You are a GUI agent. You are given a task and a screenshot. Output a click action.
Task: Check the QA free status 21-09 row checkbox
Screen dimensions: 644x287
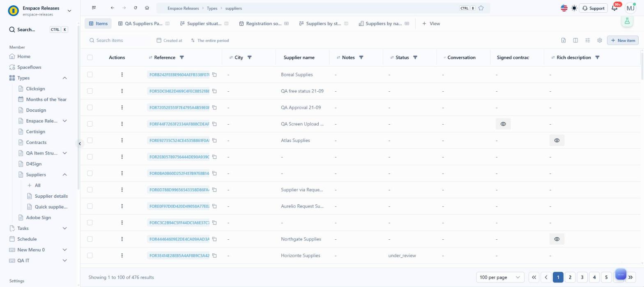(90, 91)
